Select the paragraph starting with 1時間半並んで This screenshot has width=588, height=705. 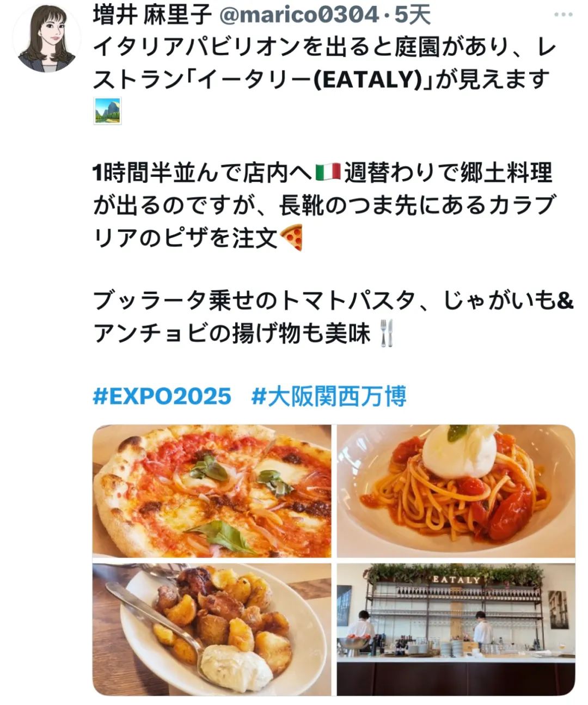tap(323, 205)
